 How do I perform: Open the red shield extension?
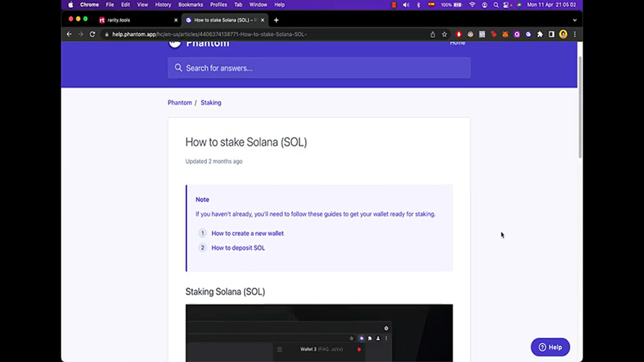(x=459, y=34)
